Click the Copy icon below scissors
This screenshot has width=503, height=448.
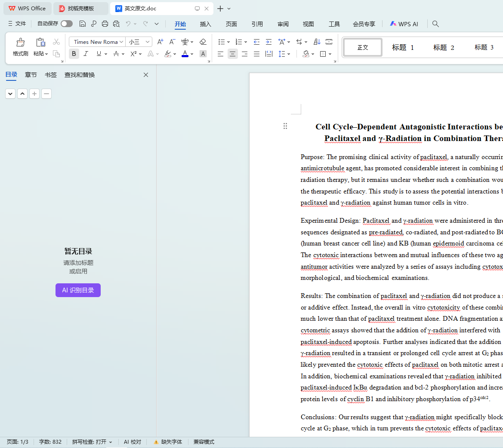point(56,53)
